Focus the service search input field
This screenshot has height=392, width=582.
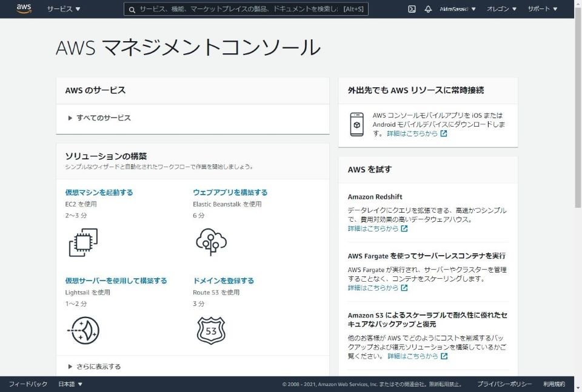click(x=246, y=9)
